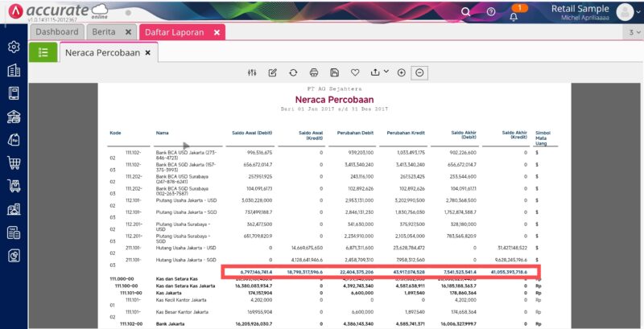Open the tab count dropdown showing 3
644x329 pixels.
pyautogui.click(x=631, y=32)
